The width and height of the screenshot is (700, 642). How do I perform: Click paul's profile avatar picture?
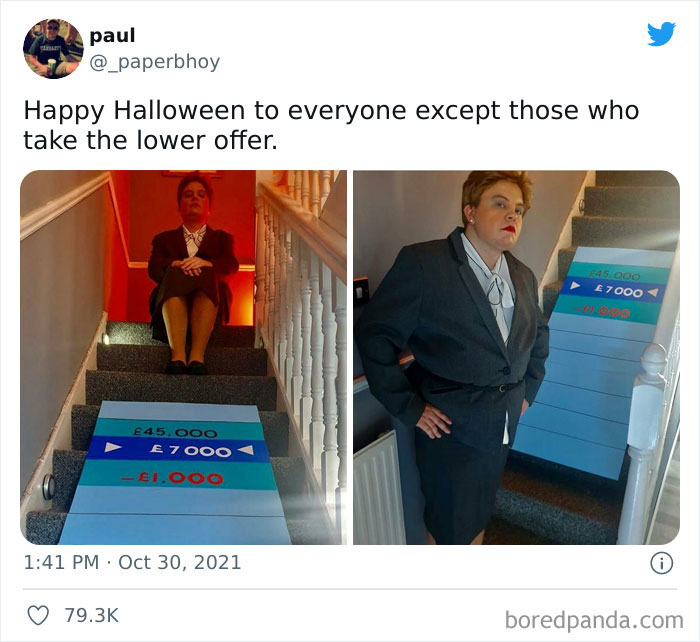click(53, 49)
